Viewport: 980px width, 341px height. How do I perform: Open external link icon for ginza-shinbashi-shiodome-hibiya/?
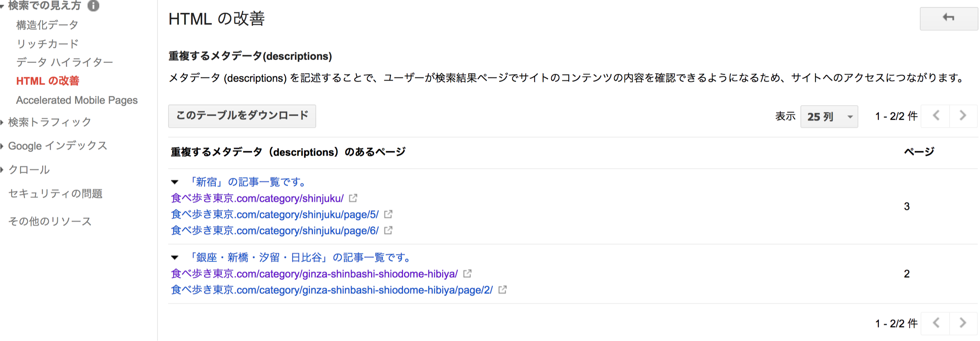467,274
